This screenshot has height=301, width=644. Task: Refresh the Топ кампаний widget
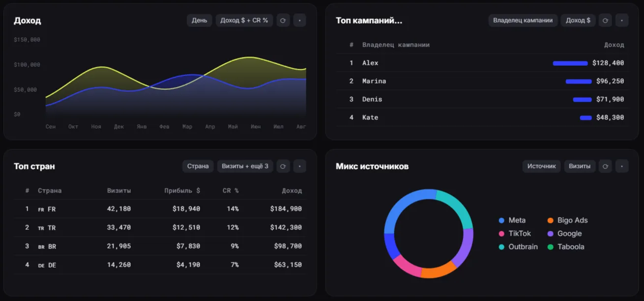point(605,20)
